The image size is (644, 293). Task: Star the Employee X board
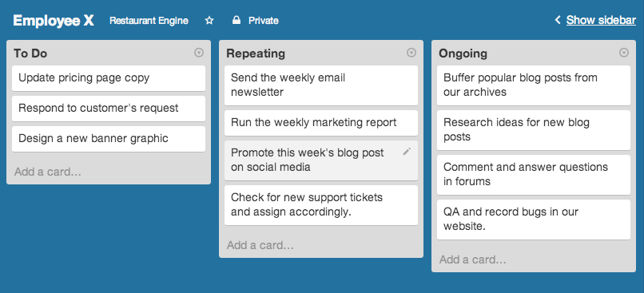[x=209, y=20]
